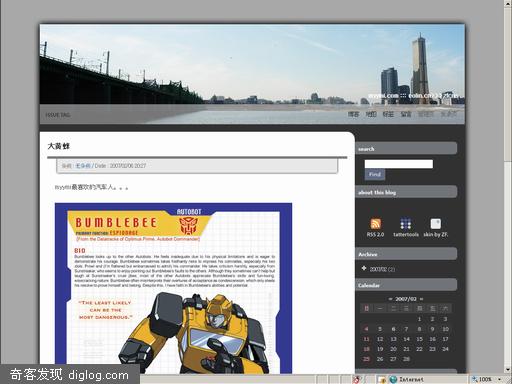This screenshot has height=384, width=512.
Task: Open the last header navigation item
Action: [x=448, y=114]
